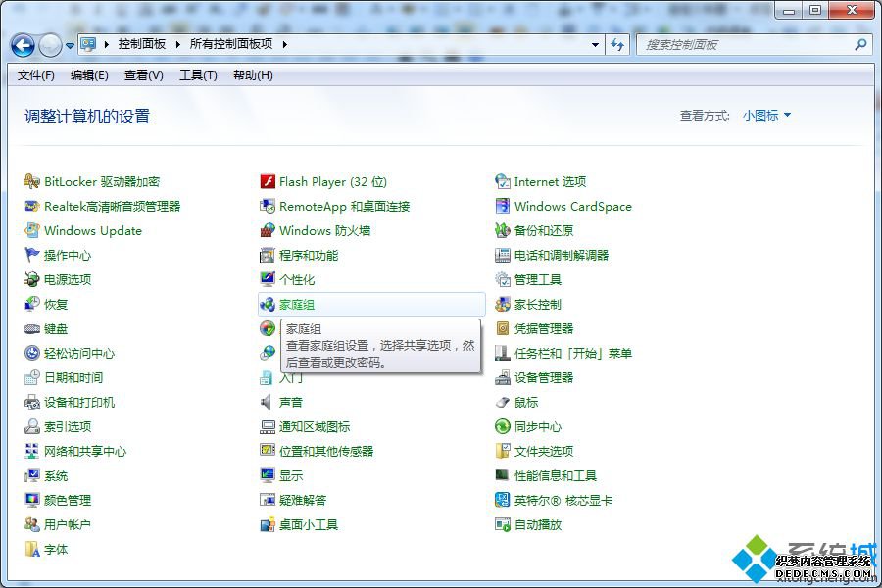882x588 pixels.
Task: Click the 桌面小工具 gadgets icon
Action: click(x=268, y=525)
